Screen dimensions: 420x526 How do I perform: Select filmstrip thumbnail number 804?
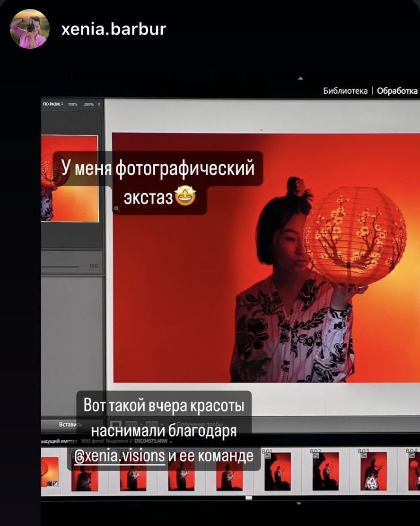(x=413, y=471)
